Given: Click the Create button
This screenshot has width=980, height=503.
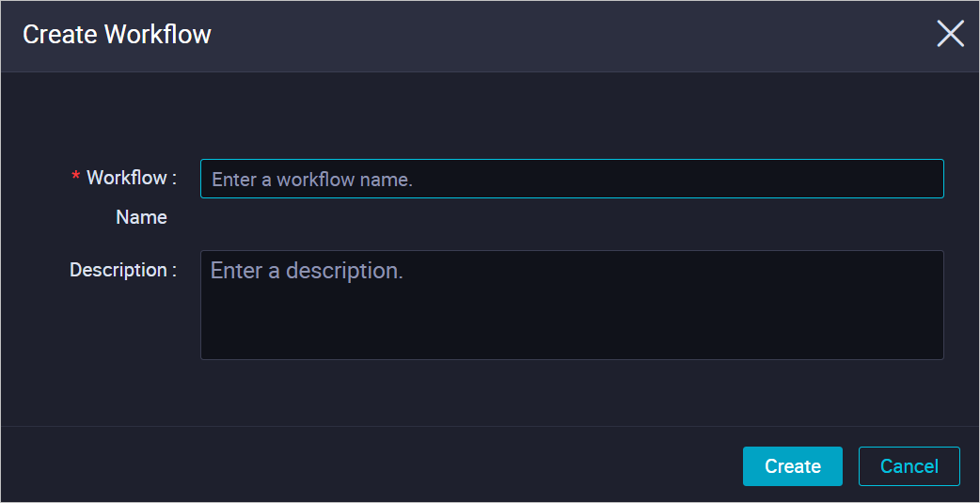Looking at the screenshot, I should 792,466.
